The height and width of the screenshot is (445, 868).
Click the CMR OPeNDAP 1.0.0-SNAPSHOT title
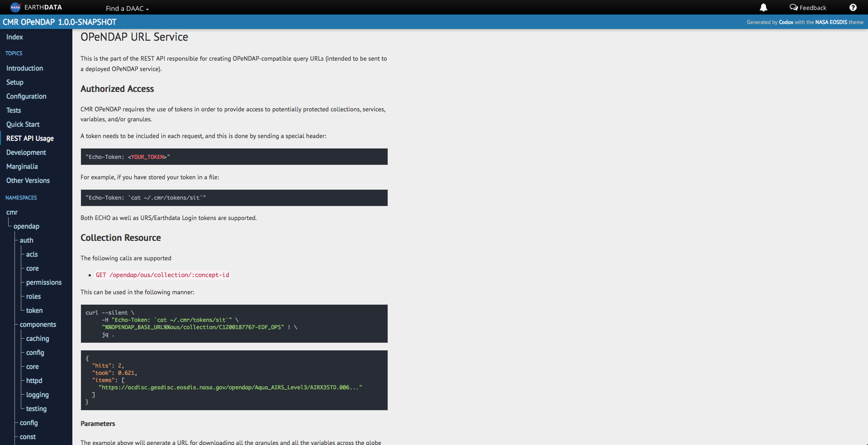(60, 22)
